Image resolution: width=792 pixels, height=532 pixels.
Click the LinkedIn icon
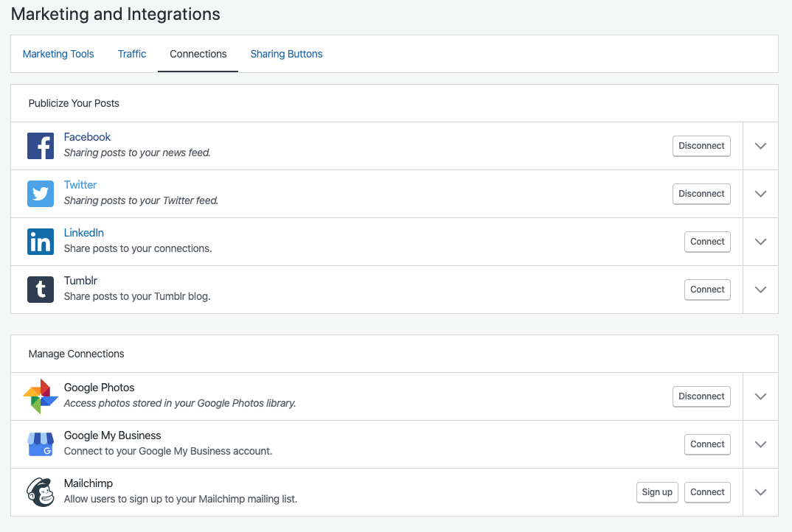41,241
